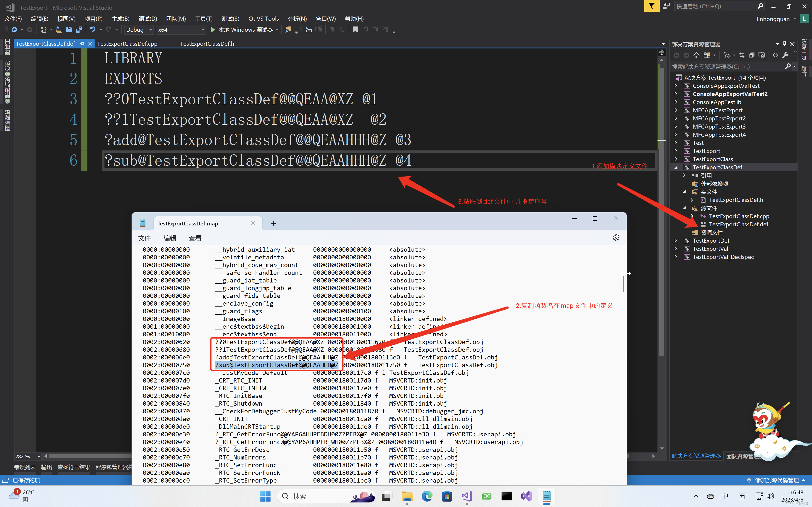Click the 282% editor zoom control
The image size is (812, 507).
coord(24,456)
